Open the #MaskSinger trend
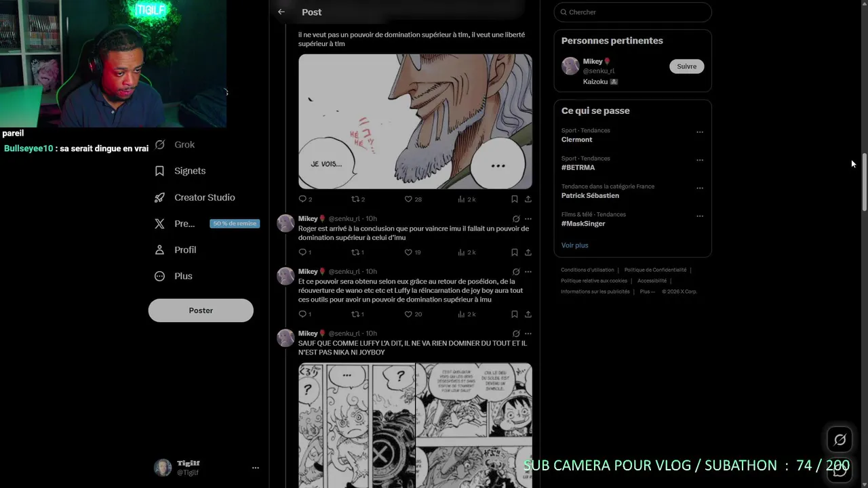This screenshot has width=868, height=488. click(x=583, y=223)
